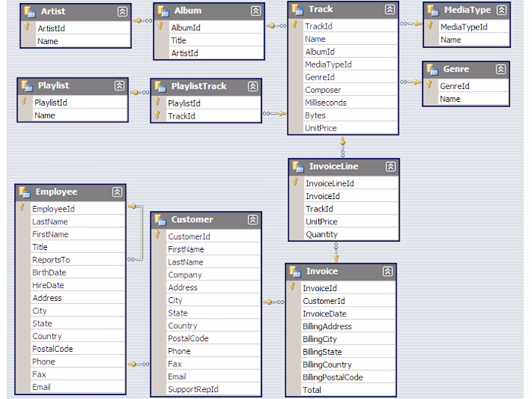
Task: Click the Playlist table icon
Action: point(27,86)
